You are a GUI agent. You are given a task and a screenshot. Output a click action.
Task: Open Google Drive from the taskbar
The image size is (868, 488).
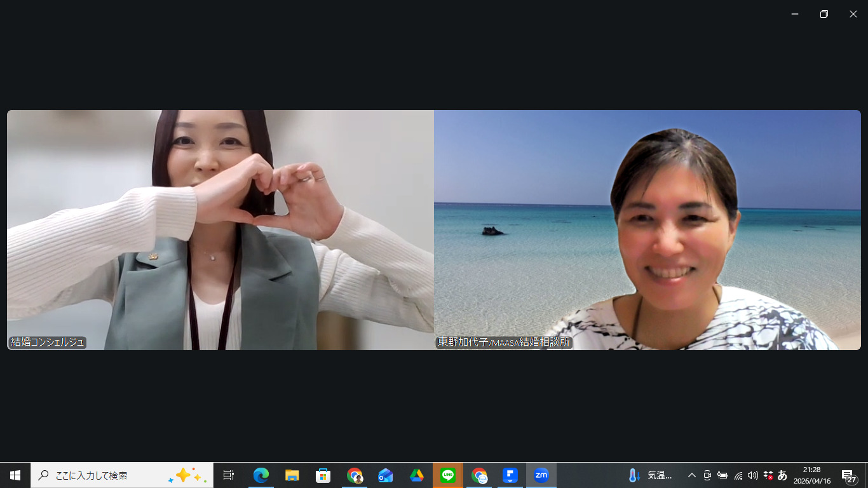coord(417,475)
